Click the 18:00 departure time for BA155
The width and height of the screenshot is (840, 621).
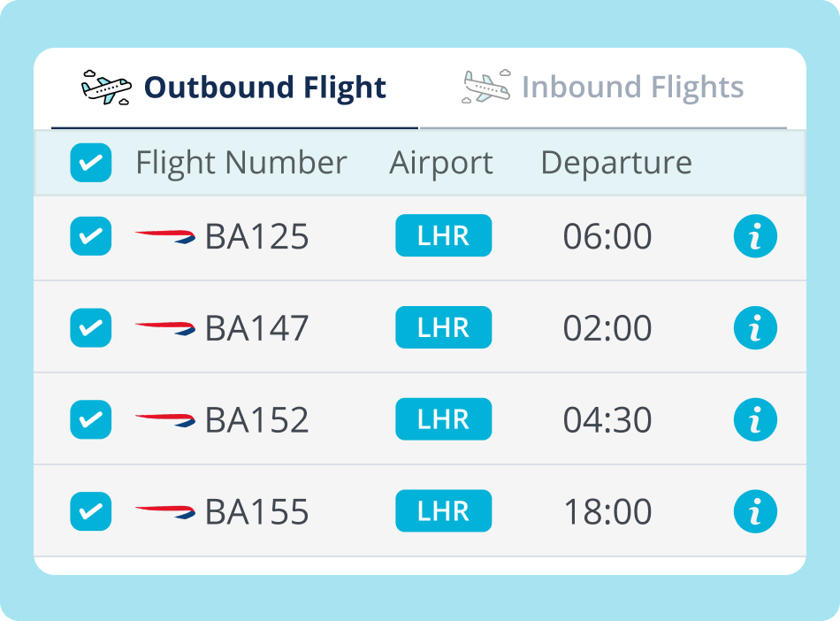click(607, 511)
